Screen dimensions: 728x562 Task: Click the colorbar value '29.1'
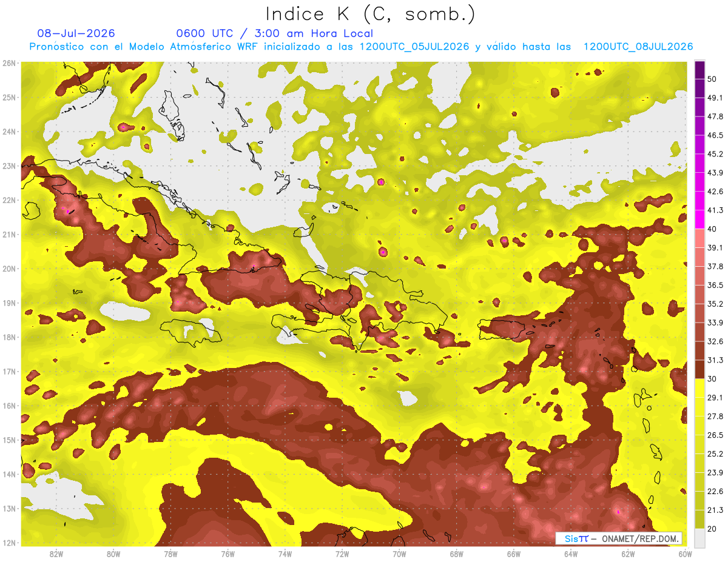715,398
